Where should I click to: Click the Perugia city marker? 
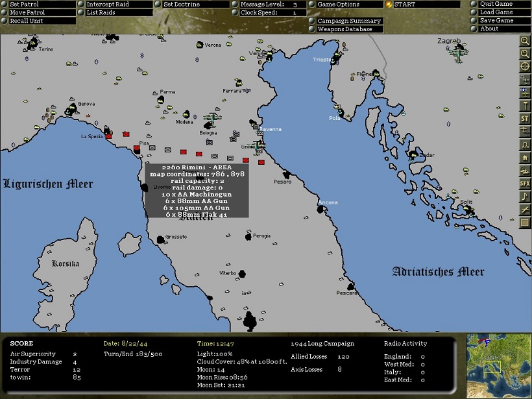pos(248,237)
